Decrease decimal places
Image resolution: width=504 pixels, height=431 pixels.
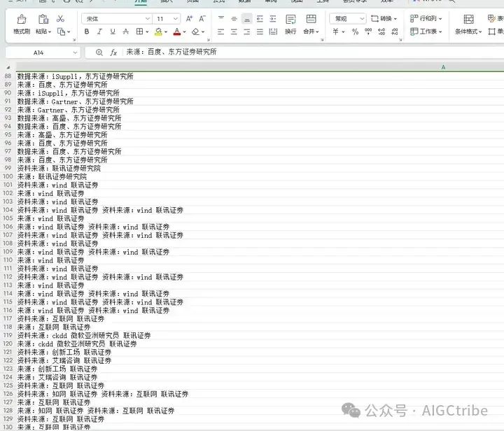pyautogui.click(x=395, y=31)
